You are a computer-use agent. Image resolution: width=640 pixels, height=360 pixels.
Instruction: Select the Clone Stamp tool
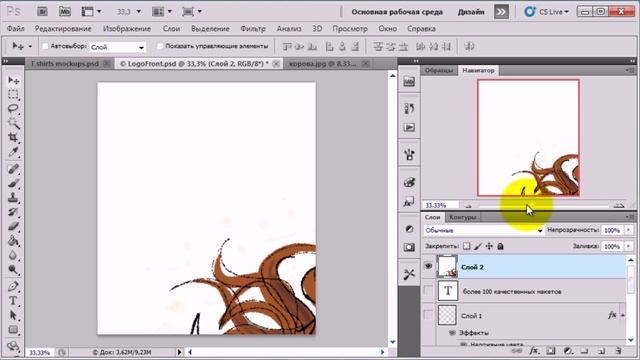[13, 198]
